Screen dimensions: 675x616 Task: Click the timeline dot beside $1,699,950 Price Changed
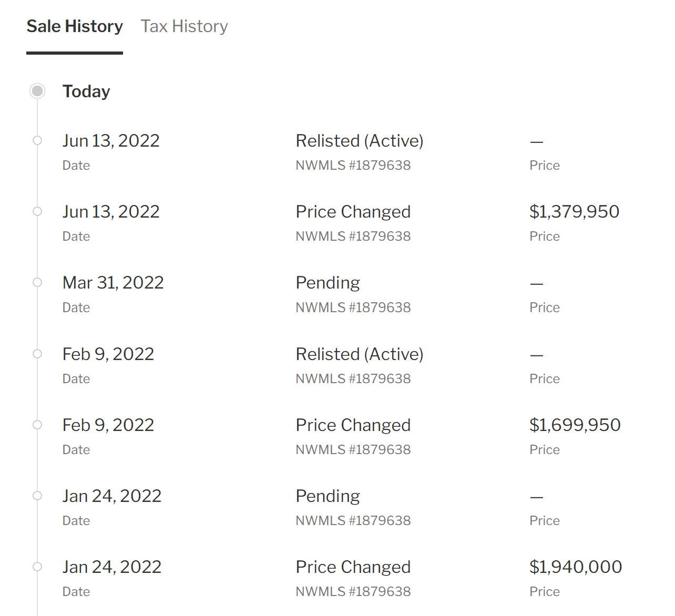[x=37, y=425]
